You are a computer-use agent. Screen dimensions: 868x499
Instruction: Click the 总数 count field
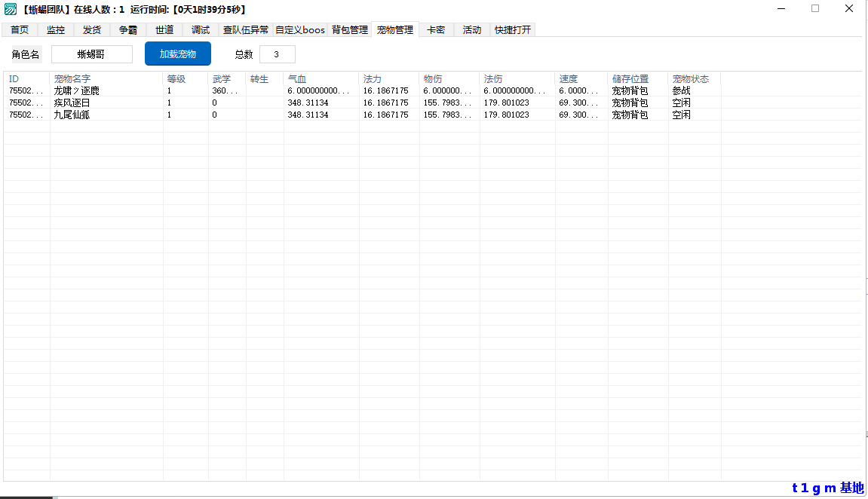277,54
